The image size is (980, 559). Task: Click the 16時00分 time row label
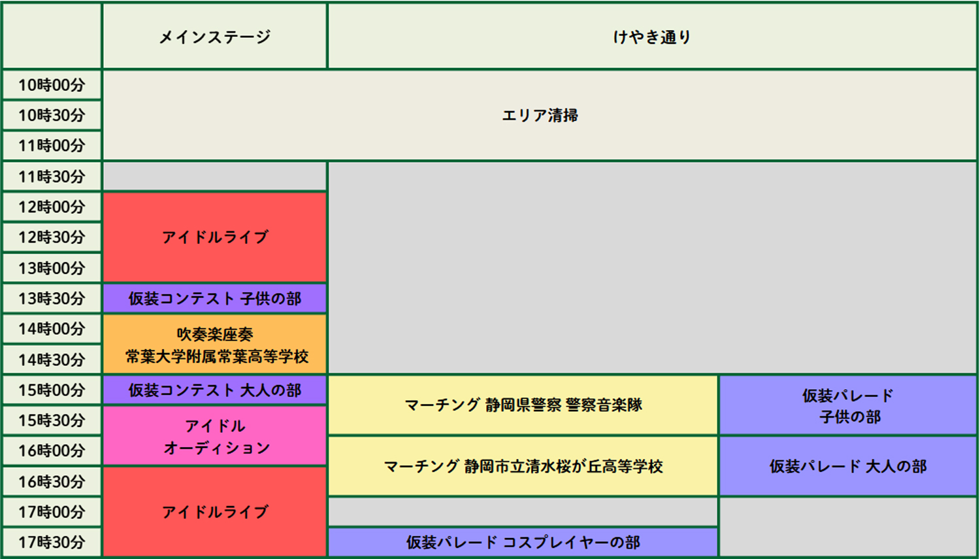[52, 451]
